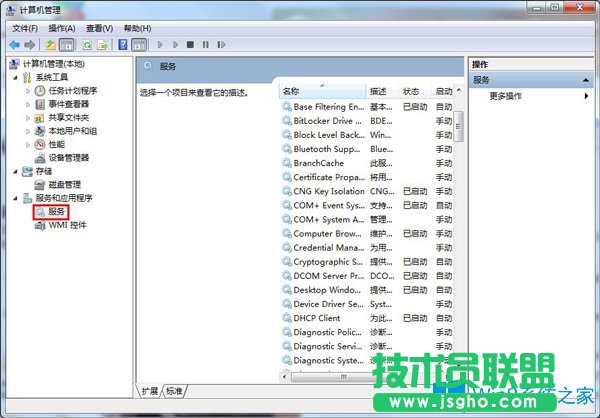
Task: Open the Help toolbar icon
Action: pyautogui.click(x=123, y=45)
